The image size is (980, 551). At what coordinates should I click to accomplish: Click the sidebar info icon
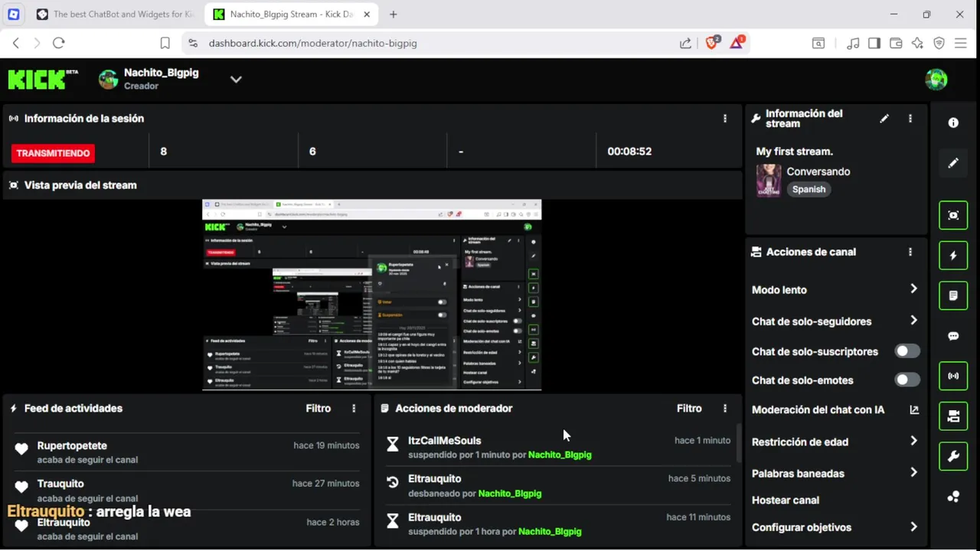[953, 122]
